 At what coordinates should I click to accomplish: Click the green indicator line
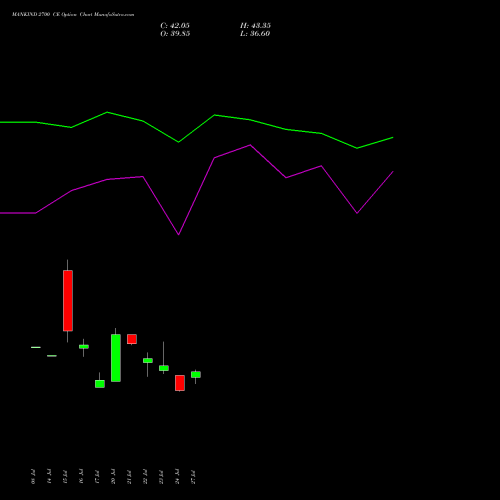(215, 115)
